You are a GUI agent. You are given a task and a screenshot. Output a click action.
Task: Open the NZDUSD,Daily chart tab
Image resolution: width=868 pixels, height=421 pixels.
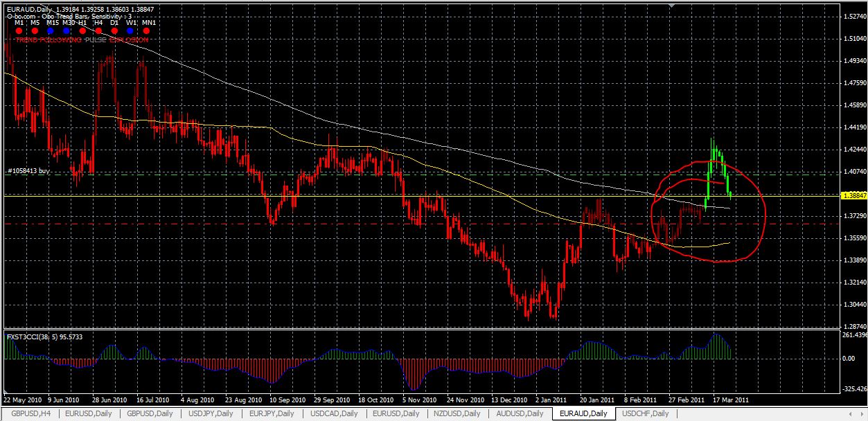point(458,413)
